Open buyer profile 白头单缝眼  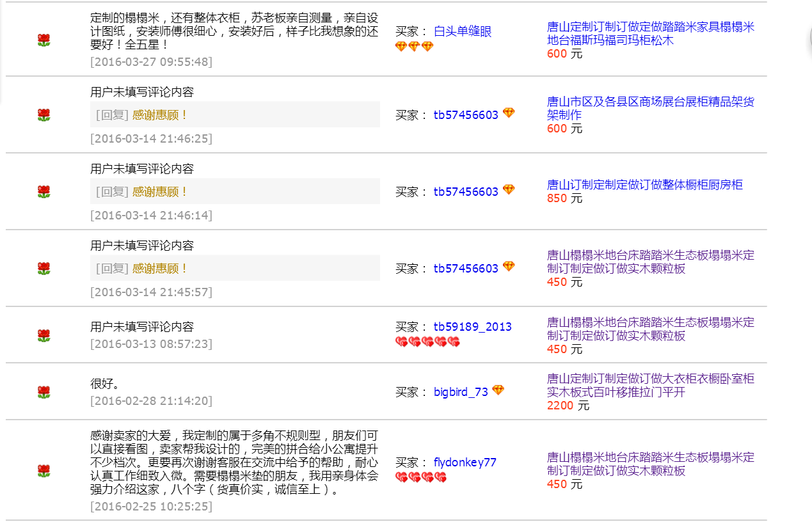(463, 31)
